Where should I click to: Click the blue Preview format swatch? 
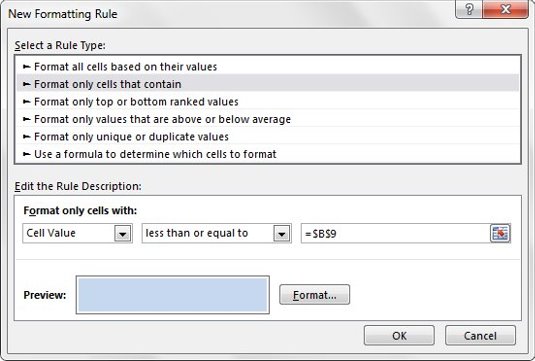(x=173, y=295)
